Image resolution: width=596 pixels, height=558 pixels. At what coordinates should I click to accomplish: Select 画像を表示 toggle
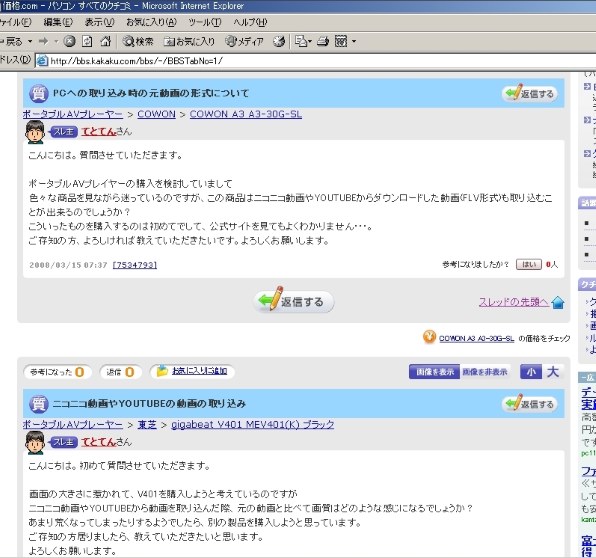pos(434,372)
